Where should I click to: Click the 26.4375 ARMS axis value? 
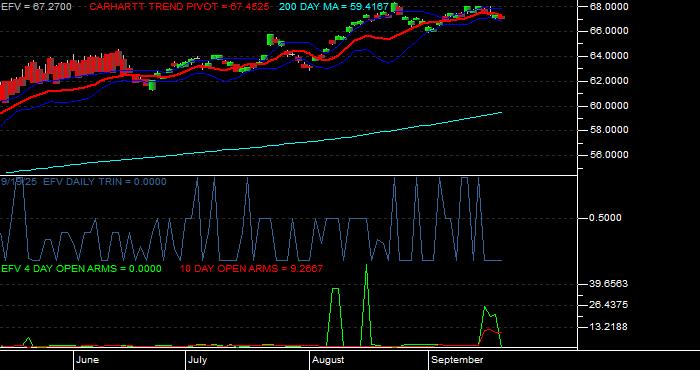(x=609, y=305)
